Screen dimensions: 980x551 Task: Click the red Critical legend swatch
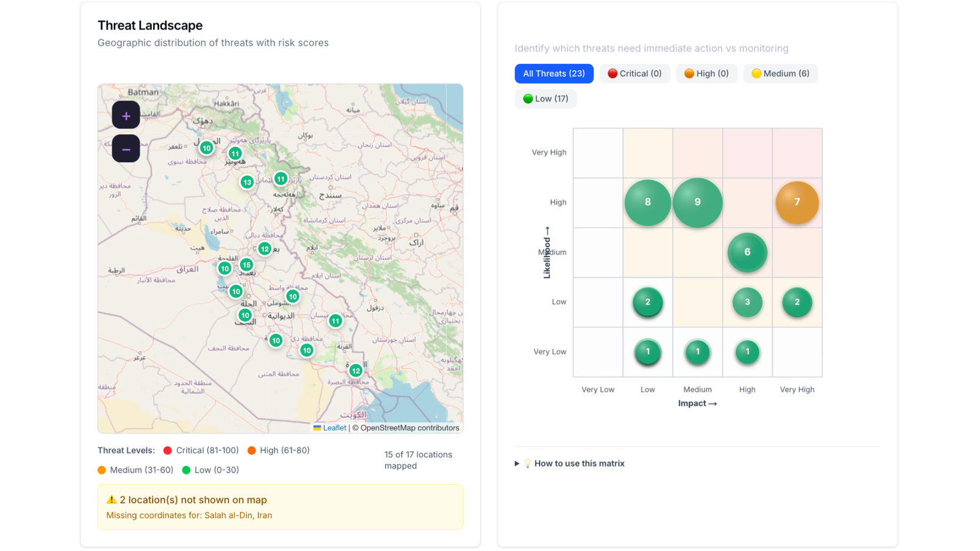(168, 451)
